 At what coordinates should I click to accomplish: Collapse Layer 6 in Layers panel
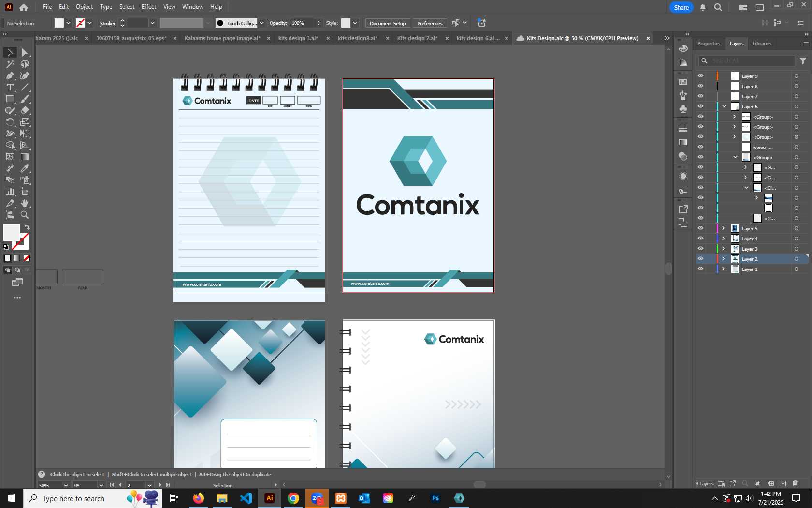[x=724, y=106]
